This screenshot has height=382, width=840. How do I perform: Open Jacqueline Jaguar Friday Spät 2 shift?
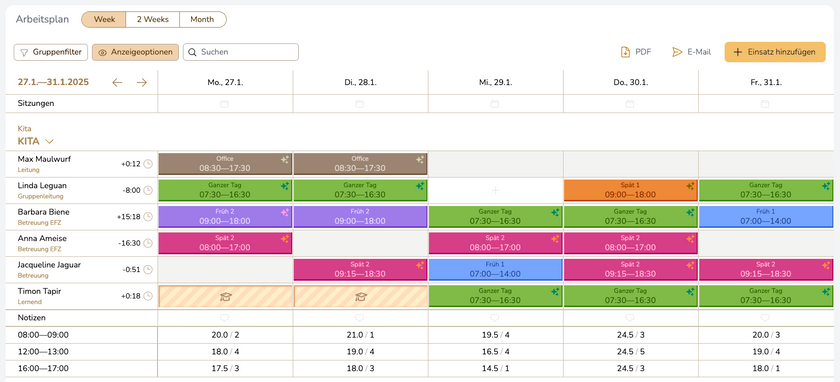tap(765, 269)
